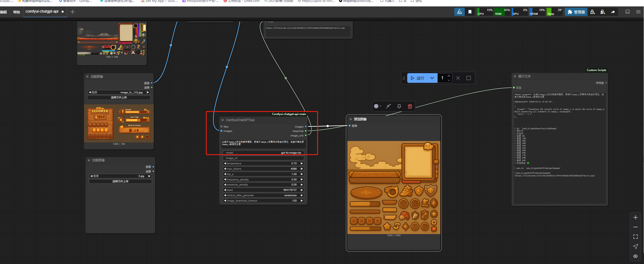Click the share arrow icon in toolbar
644x264 pixels.
pyautogui.click(x=613, y=12)
